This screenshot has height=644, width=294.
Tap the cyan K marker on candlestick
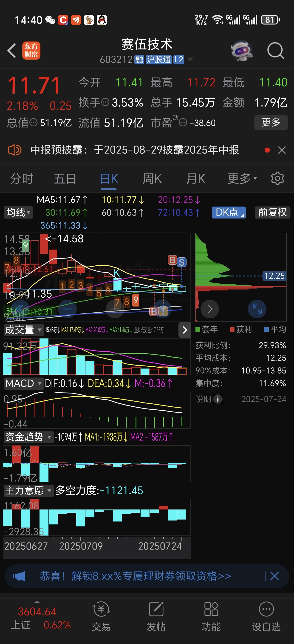[x=116, y=273]
